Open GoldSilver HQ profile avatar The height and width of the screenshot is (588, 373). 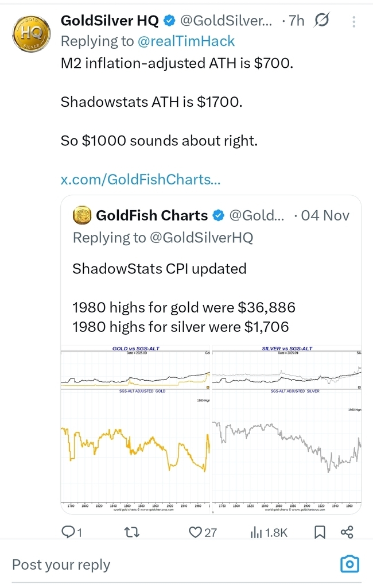28,33
